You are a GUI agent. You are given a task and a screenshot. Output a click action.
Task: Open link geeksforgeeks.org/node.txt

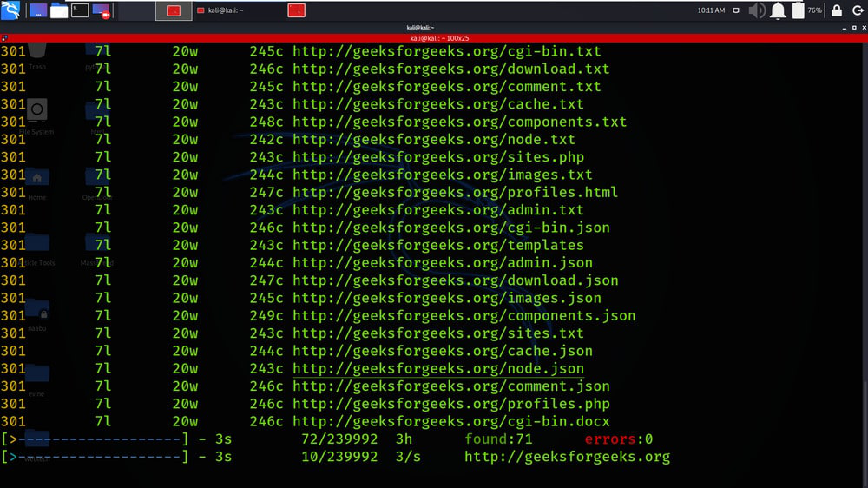[x=434, y=140]
